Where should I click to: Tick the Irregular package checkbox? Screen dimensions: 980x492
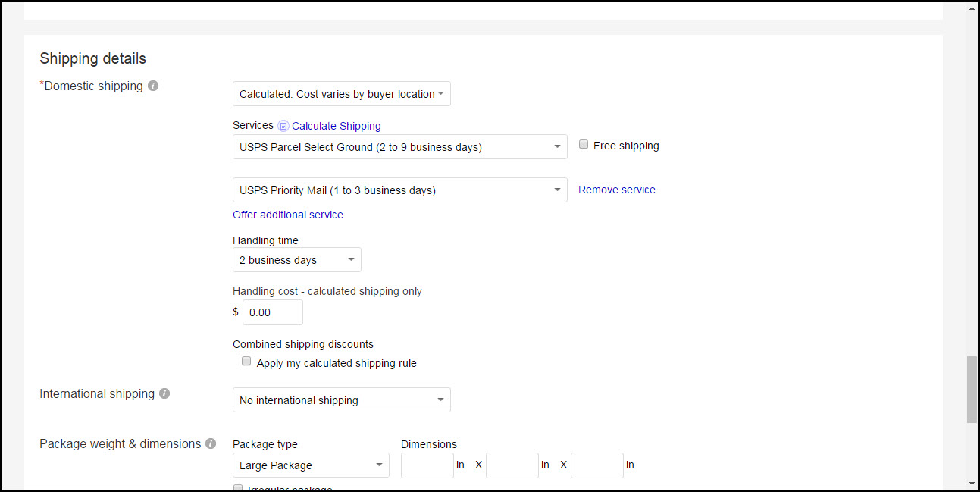pyautogui.click(x=238, y=488)
